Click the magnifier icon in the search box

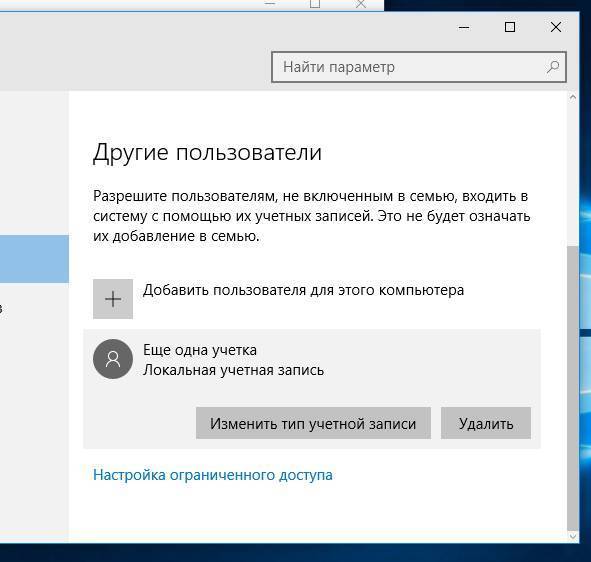pyautogui.click(x=553, y=67)
